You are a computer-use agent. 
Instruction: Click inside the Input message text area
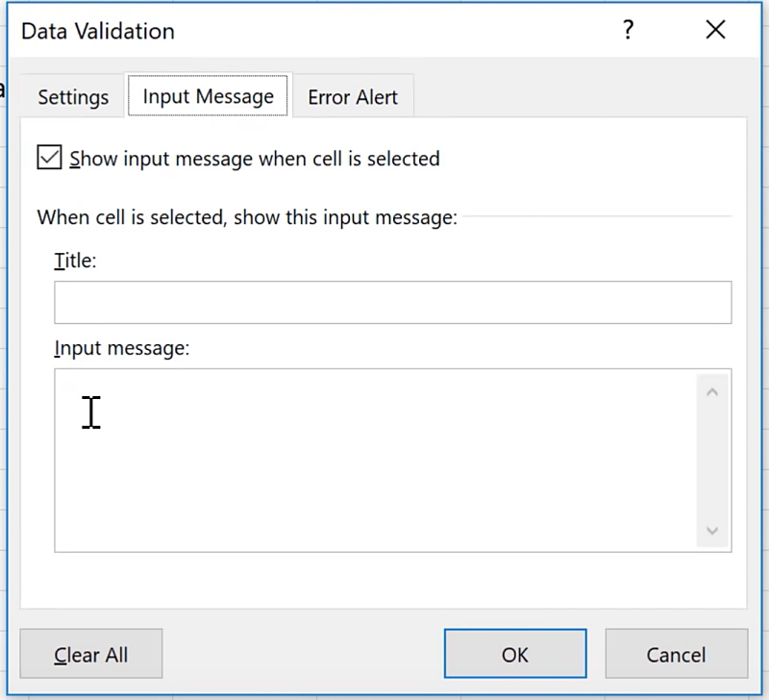point(375,460)
